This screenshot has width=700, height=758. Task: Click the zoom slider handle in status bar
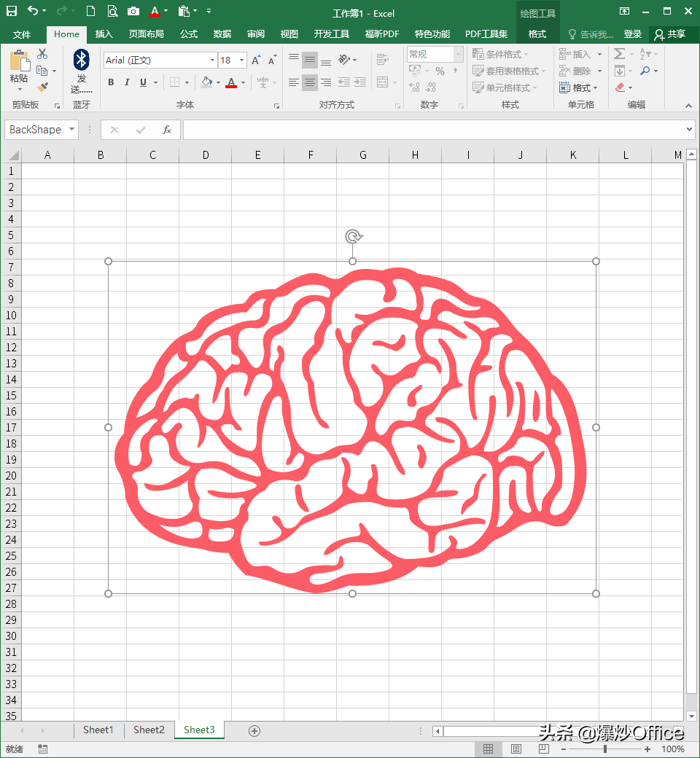(x=605, y=749)
